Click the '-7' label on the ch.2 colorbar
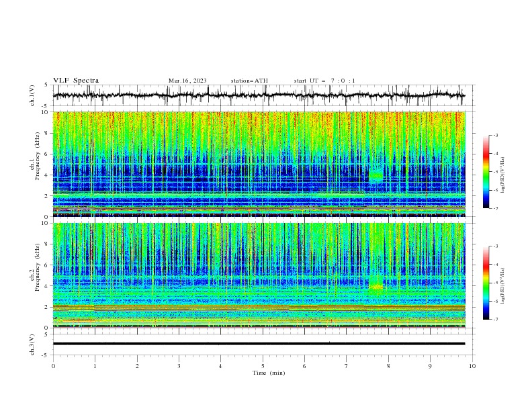532x411 pixels. (x=495, y=320)
